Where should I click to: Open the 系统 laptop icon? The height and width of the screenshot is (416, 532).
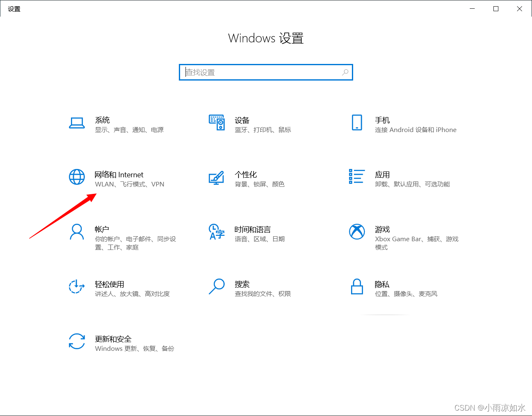[x=77, y=123]
